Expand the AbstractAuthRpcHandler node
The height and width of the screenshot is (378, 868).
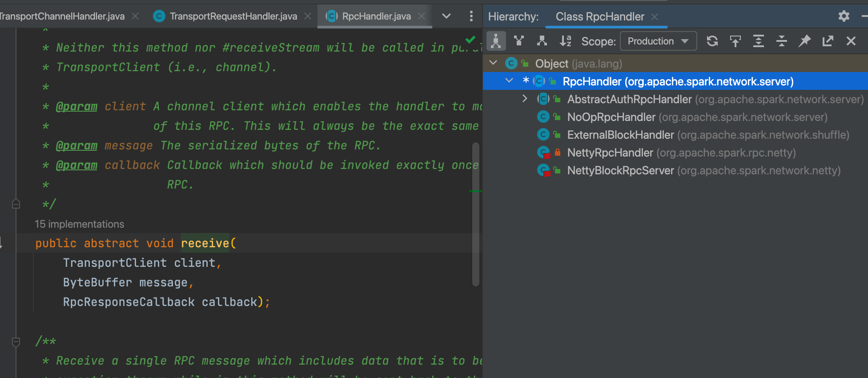[x=525, y=99]
